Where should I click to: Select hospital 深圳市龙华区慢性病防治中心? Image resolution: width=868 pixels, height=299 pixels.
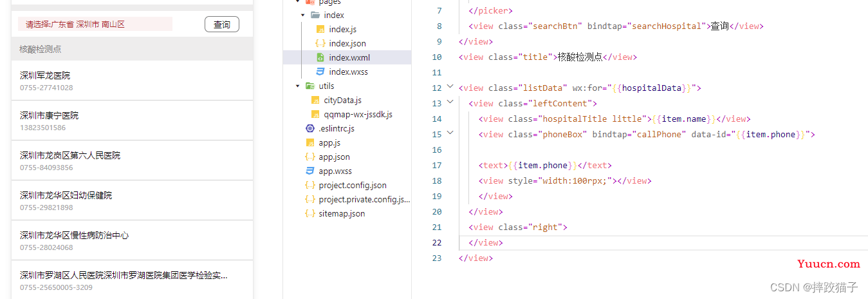click(74, 235)
